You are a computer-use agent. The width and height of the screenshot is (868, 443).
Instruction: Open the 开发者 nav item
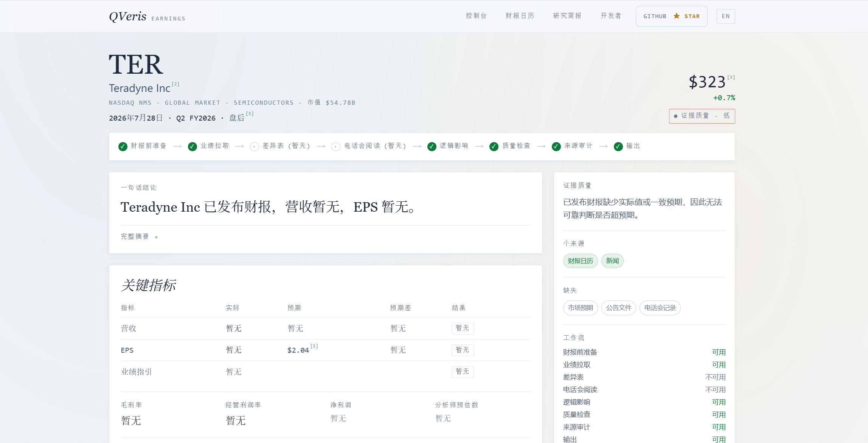pyautogui.click(x=611, y=16)
